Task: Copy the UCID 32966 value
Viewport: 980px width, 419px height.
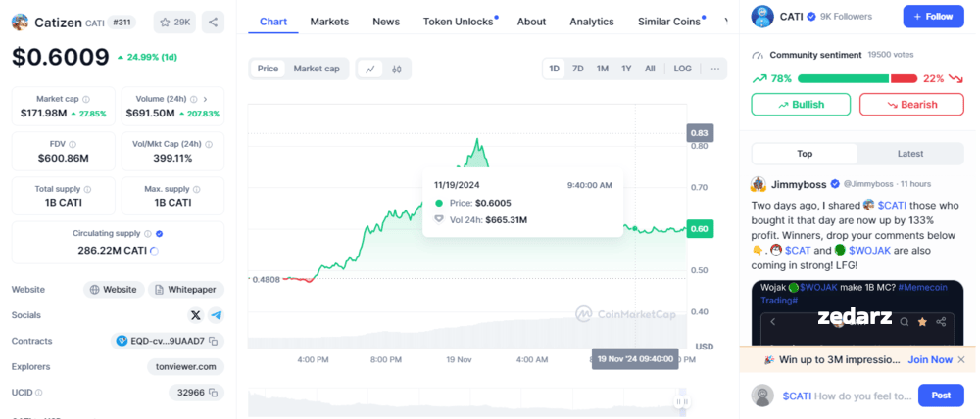Action: 214,393
